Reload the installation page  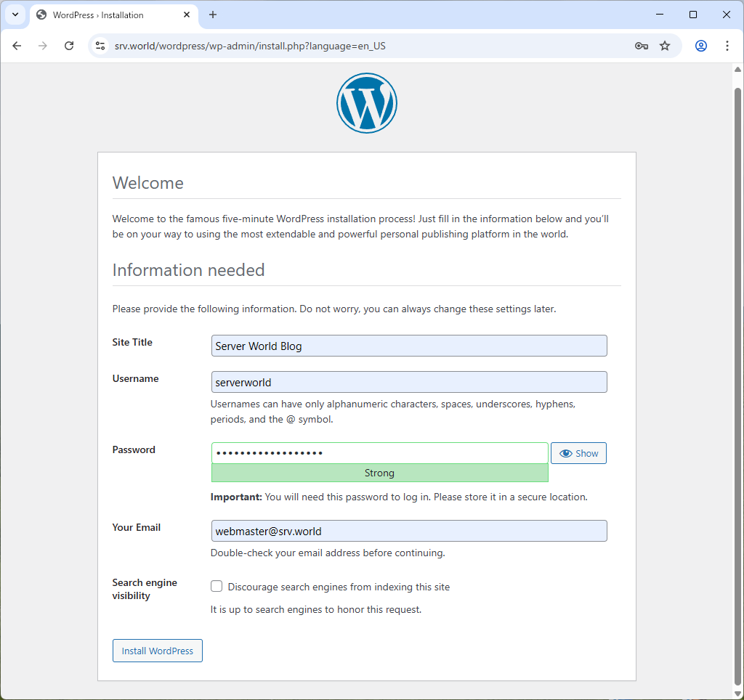(x=69, y=45)
